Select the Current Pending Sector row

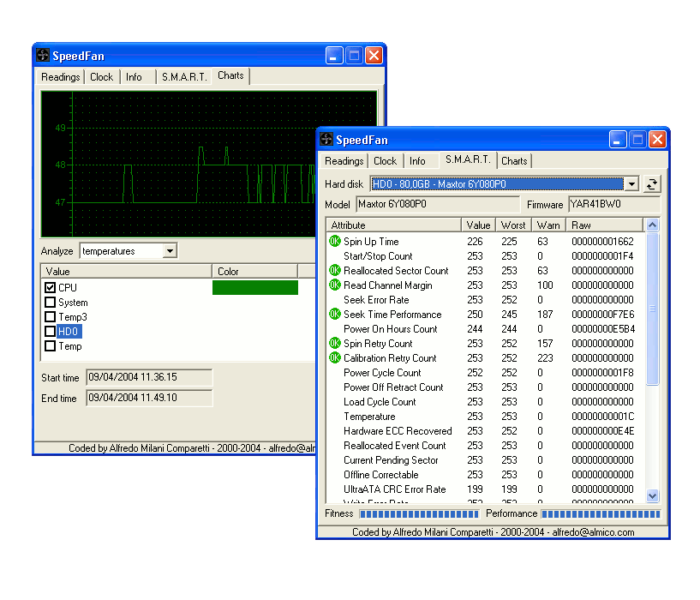tap(486, 459)
